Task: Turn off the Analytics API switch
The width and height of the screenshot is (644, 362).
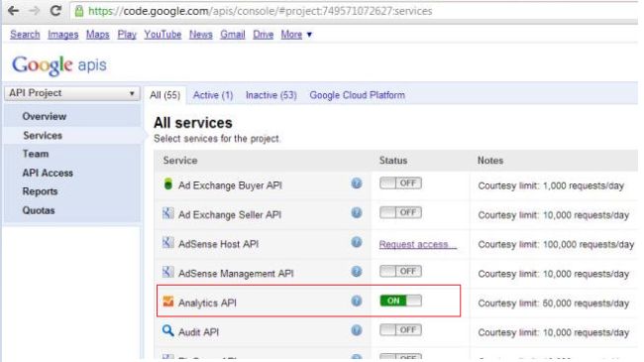Action: [400, 301]
